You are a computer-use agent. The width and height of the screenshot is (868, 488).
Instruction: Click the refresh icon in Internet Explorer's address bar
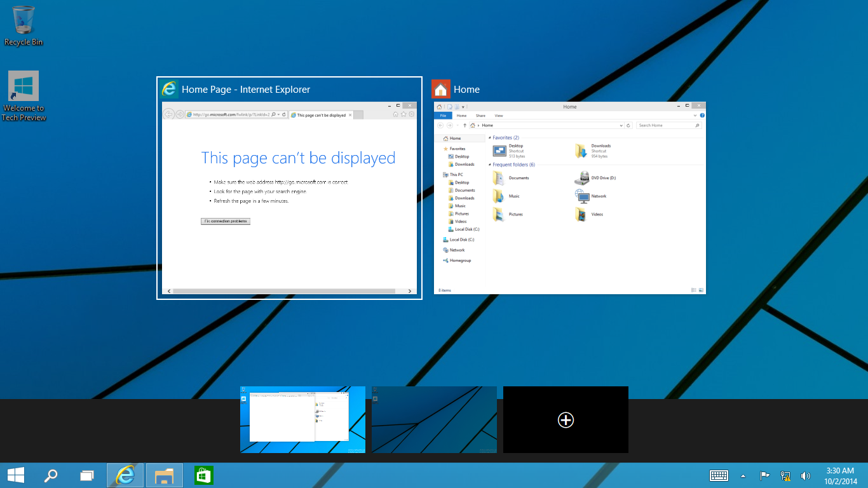pos(283,114)
